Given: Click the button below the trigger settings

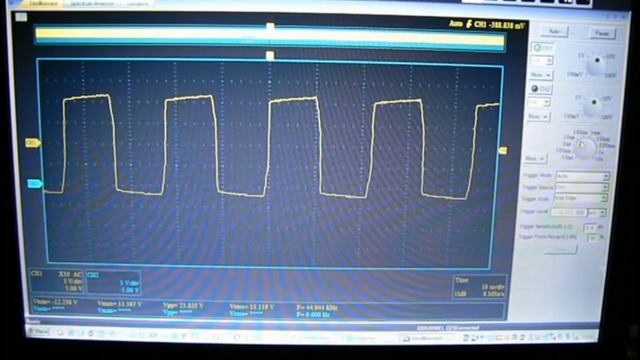Looking at the screenshot, I should click(560, 249).
